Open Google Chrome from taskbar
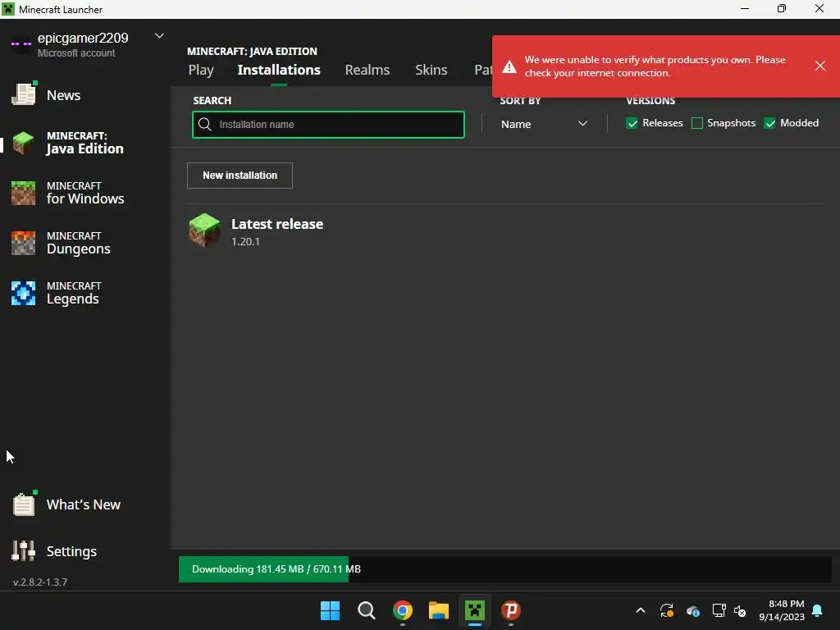Image resolution: width=840 pixels, height=630 pixels. point(403,610)
